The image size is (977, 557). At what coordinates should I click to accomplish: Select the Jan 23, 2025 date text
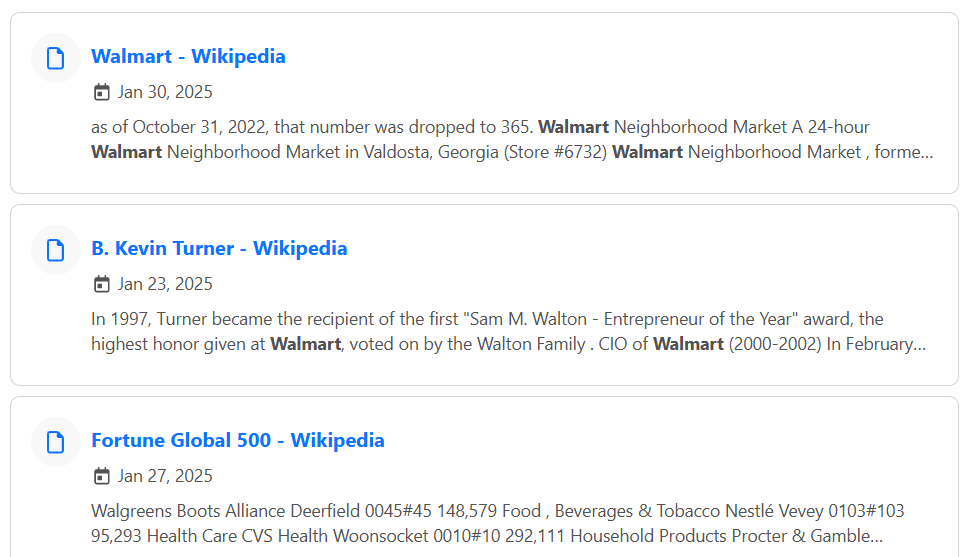(165, 284)
